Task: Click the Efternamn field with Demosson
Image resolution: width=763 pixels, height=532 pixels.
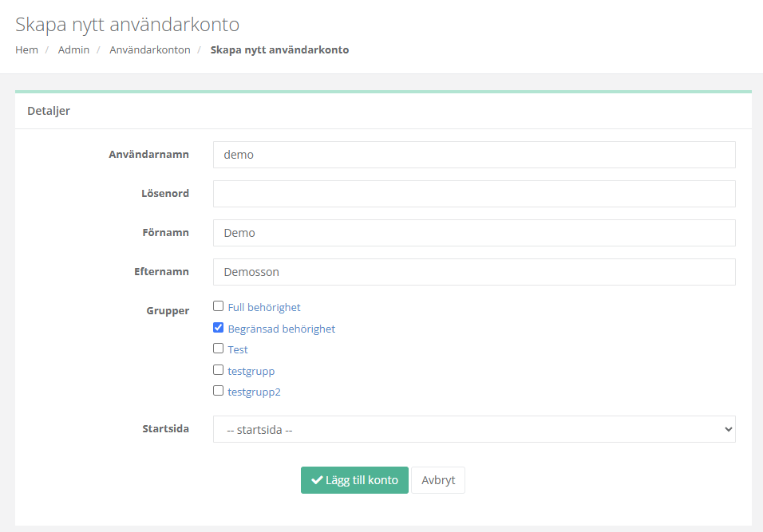Action: point(473,272)
